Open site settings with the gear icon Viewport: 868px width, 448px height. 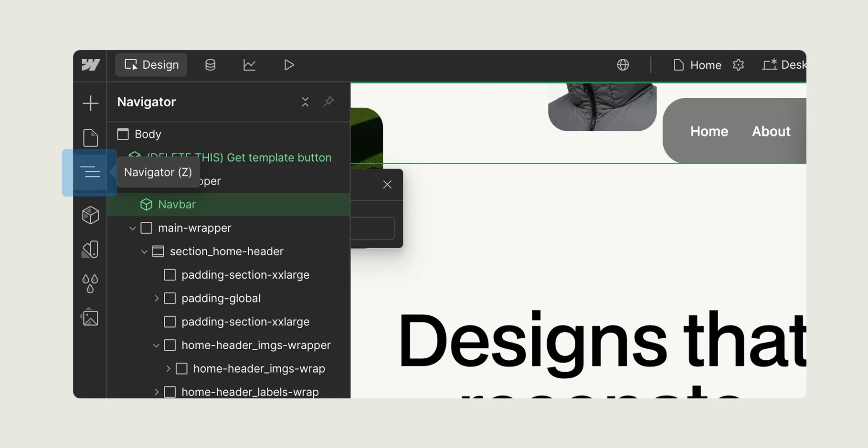(738, 64)
